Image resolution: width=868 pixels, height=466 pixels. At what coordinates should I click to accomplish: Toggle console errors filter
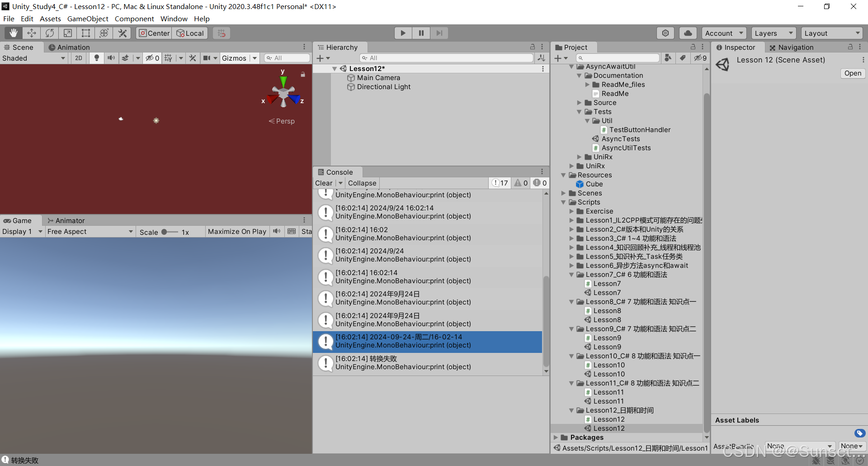(540, 183)
